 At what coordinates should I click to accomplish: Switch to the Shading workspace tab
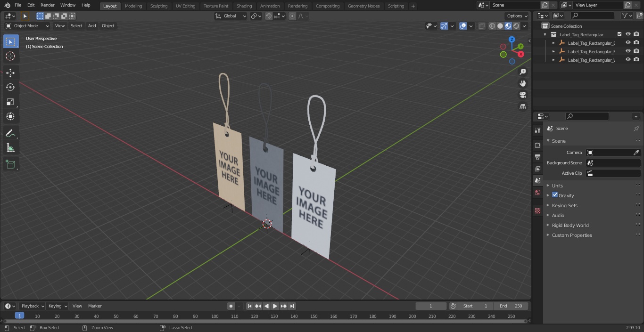[x=244, y=6]
